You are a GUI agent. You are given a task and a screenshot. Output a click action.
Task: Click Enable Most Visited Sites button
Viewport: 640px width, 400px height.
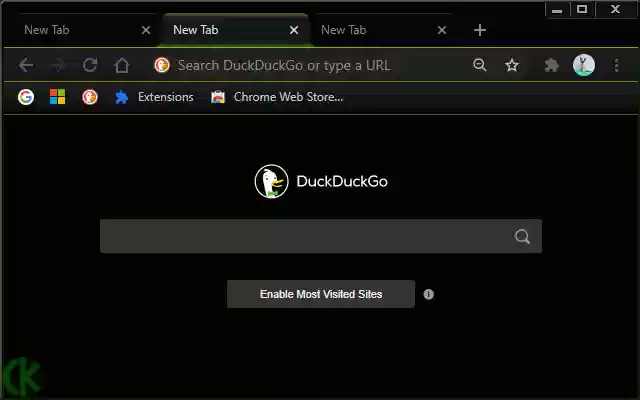321,294
